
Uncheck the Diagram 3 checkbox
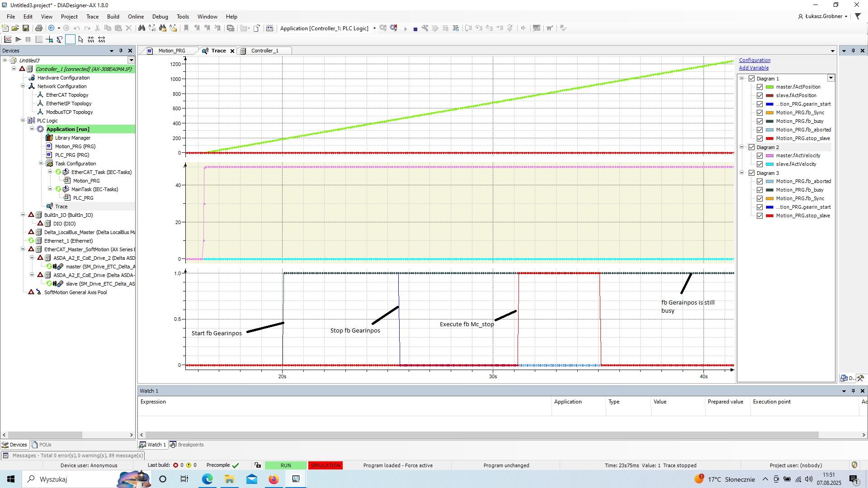click(x=752, y=173)
